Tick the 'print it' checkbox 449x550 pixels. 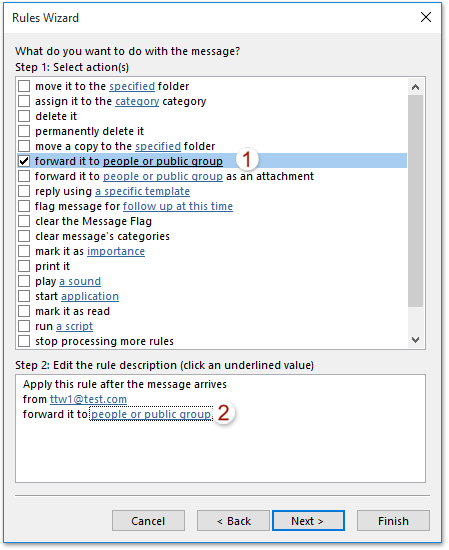(24, 266)
